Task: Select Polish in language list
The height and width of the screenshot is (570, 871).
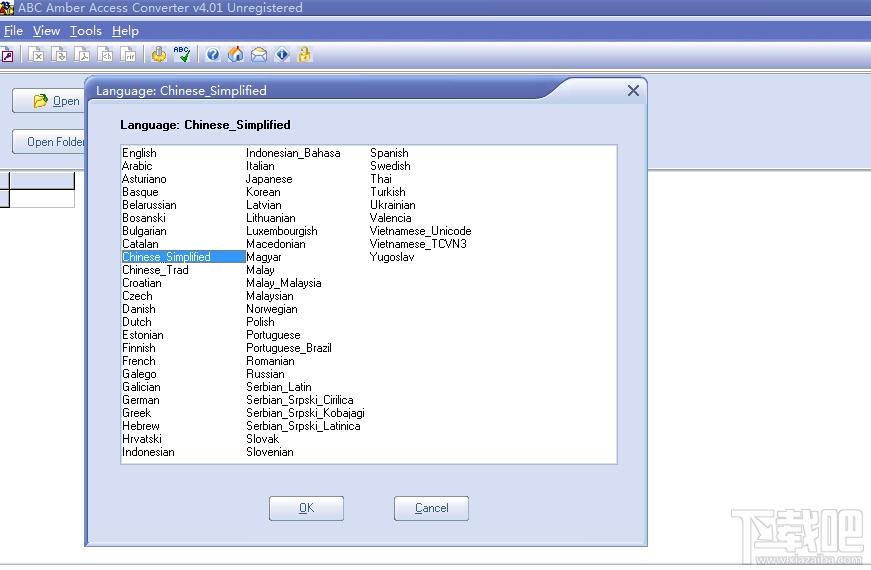Action: (x=260, y=322)
